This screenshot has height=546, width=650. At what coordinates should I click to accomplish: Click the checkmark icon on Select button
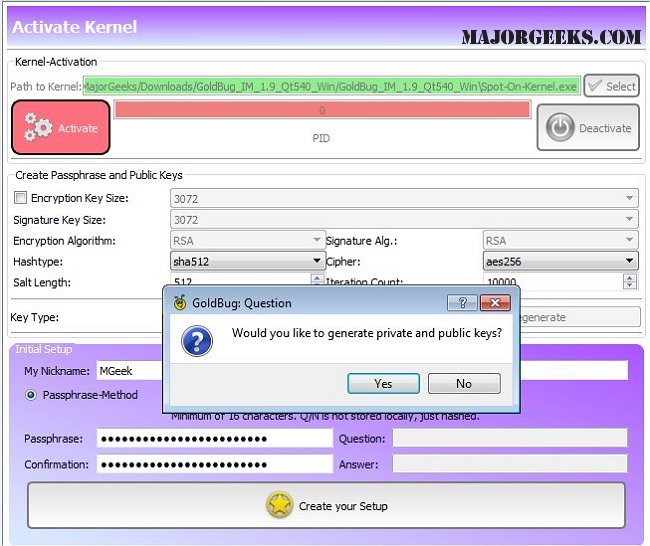click(x=594, y=86)
